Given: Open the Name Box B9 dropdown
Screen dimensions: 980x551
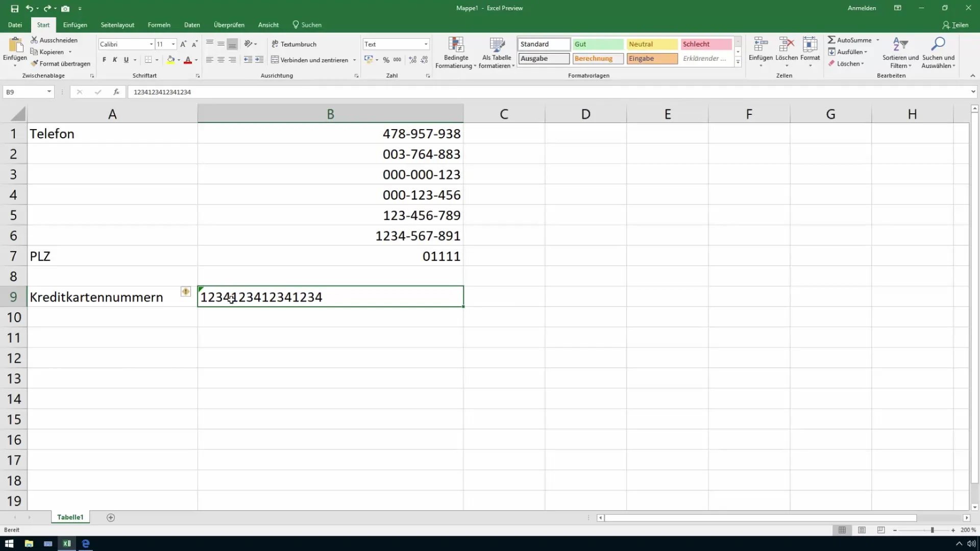Looking at the screenshot, I should (49, 92).
